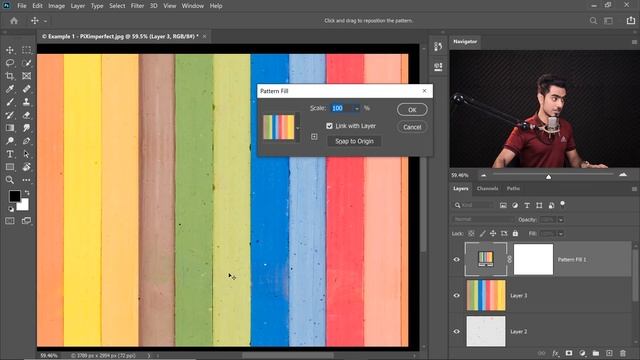Open the Search icon in options bar
The width and height of the screenshot is (640, 360).
593,20
